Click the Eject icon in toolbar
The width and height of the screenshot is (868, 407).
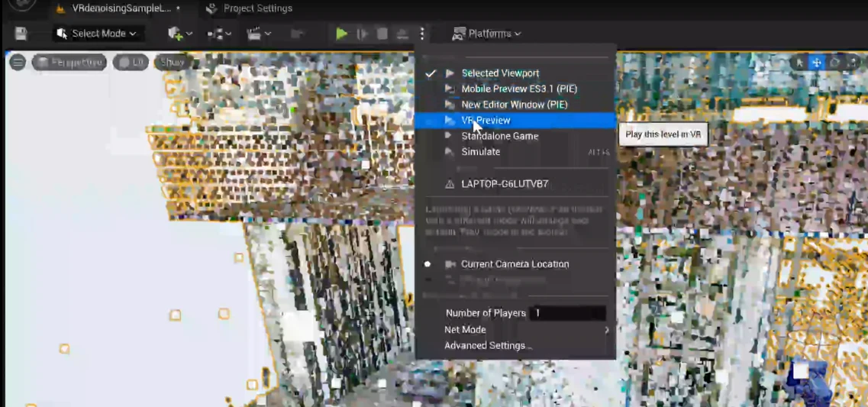402,34
